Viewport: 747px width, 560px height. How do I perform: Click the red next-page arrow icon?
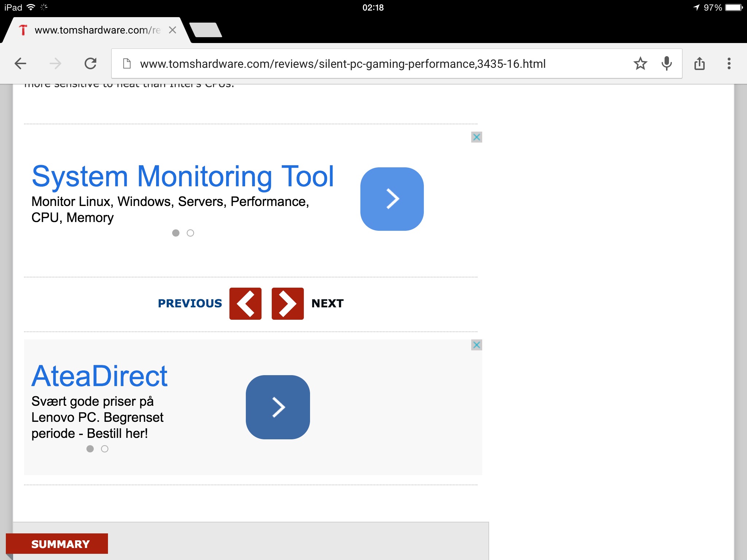point(288,303)
